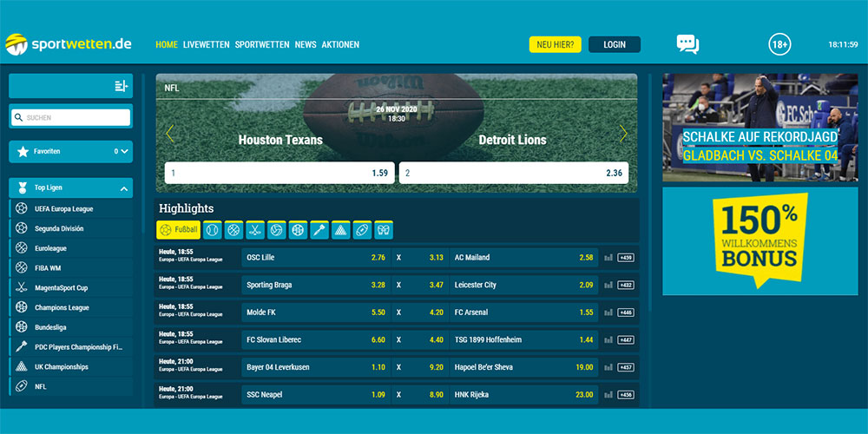
Task: Select the American football icon in Highlights
Action: tap(362, 230)
